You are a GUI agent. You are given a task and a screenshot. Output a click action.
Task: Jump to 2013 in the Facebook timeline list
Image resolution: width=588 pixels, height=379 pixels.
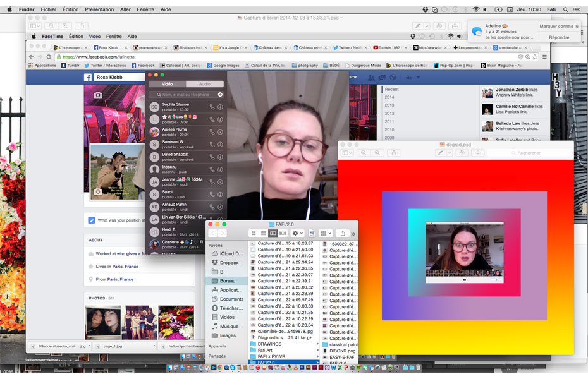click(389, 105)
